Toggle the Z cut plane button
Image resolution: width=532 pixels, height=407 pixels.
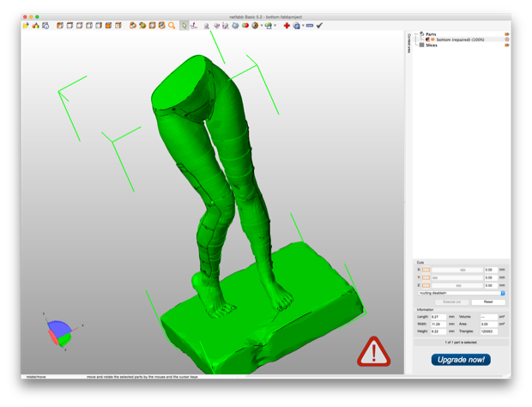[426, 285]
